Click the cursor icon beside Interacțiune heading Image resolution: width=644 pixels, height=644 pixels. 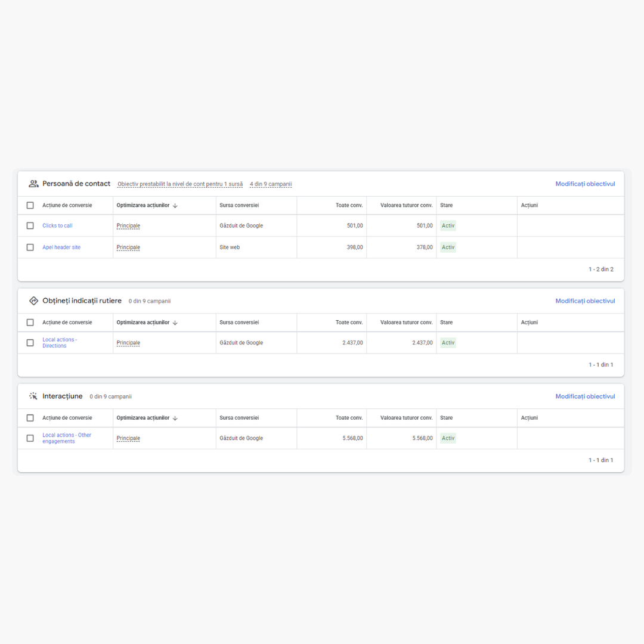(33, 397)
